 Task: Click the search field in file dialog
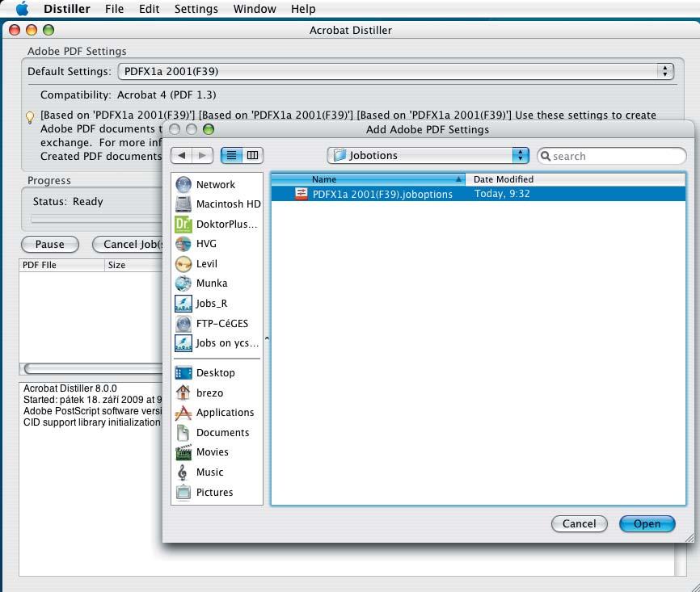pos(612,156)
